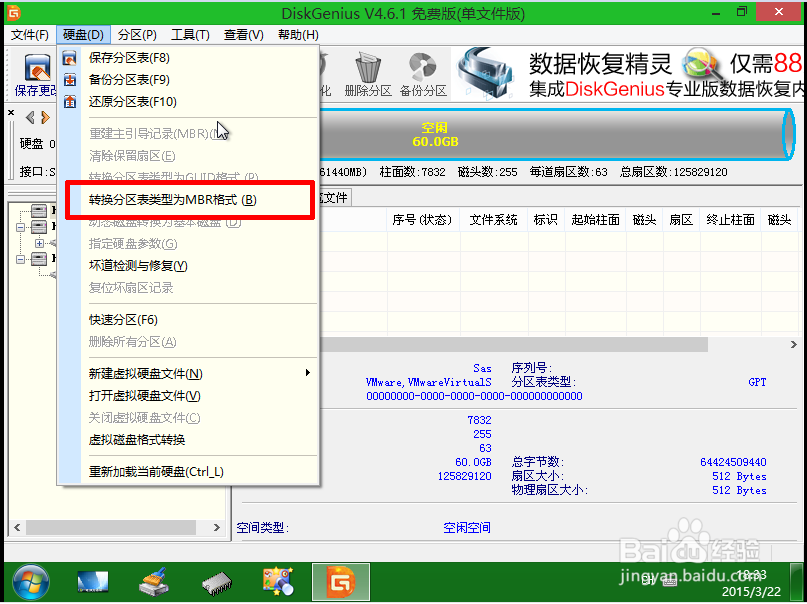Screen dimensions: 807x604
Task: Open the monitor icon on the taskbar
Action: (93, 582)
